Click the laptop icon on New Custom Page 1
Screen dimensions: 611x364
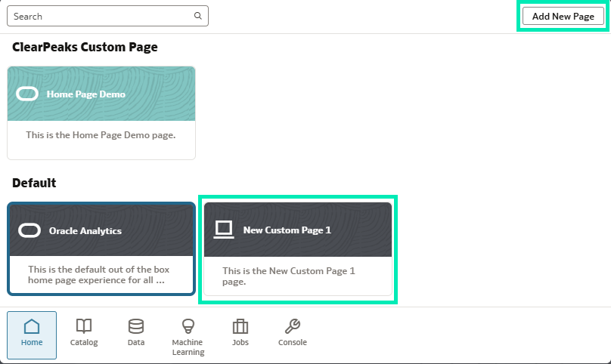click(x=223, y=230)
